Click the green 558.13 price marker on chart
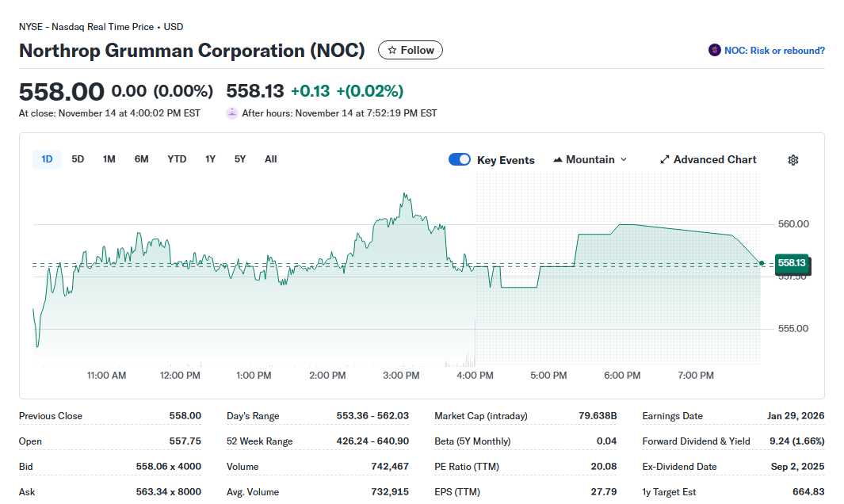The width and height of the screenshot is (844, 504). coord(792,265)
